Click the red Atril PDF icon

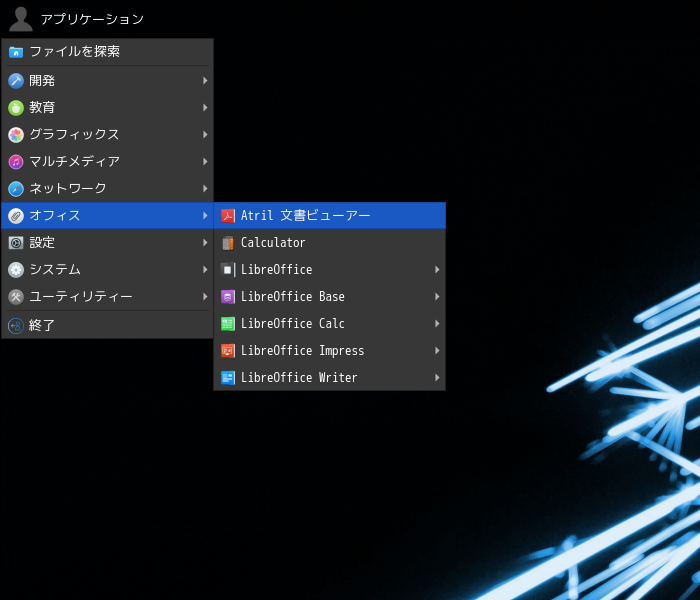coord(228,216)
